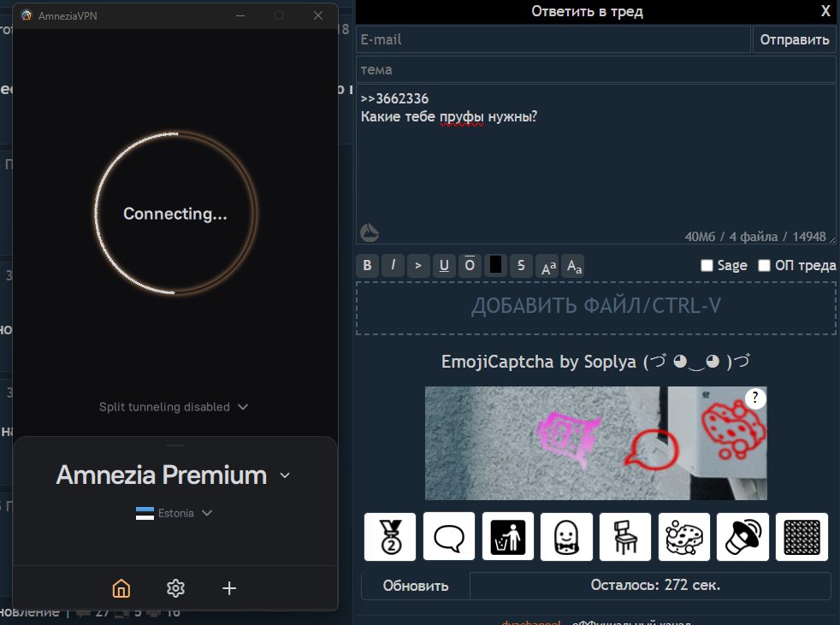Select the chair emoji
This screenshot has width=840, height=625.
pyautogui.click(x=625, y=537)
